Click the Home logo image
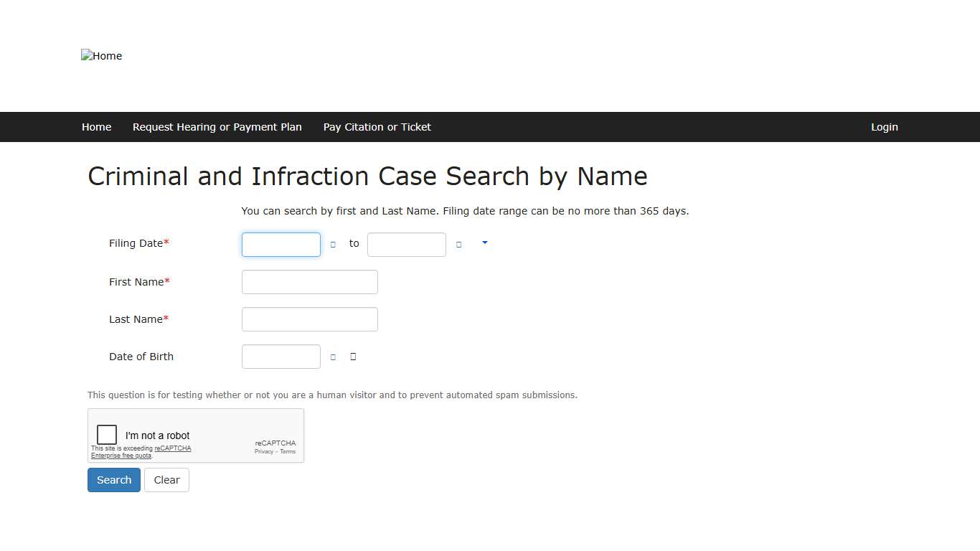Screen dimensions: 980x551 pos(101,55)
